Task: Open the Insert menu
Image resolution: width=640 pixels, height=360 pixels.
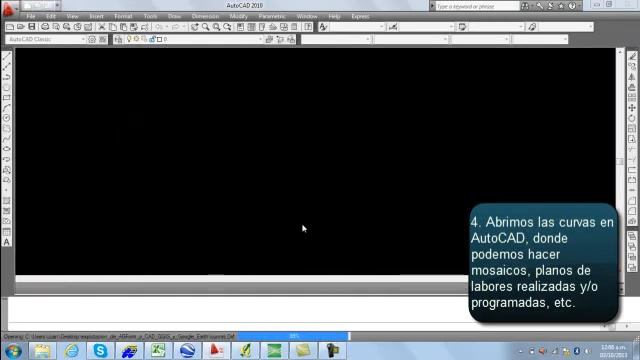Action: 96,16
